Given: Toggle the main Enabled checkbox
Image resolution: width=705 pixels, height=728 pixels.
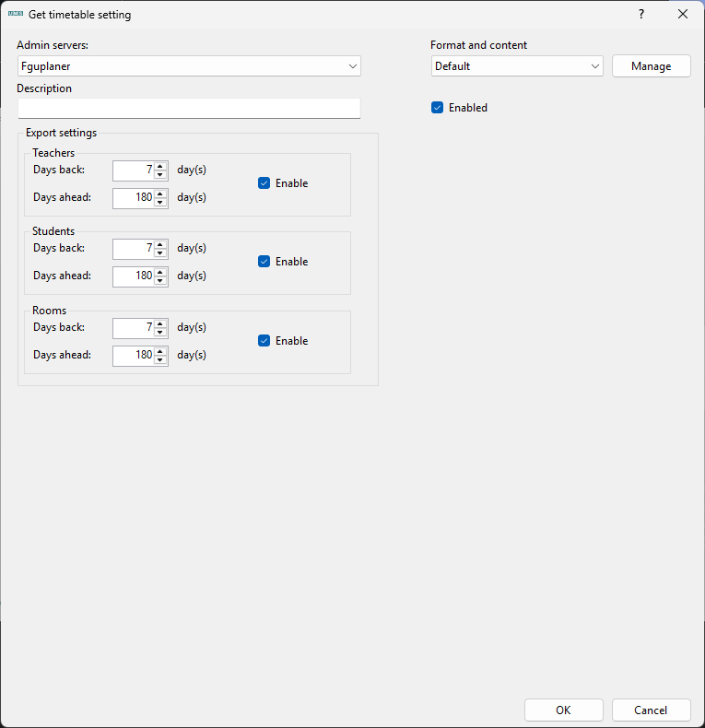Looking at the screenshot, I should (x=438, y=108).
